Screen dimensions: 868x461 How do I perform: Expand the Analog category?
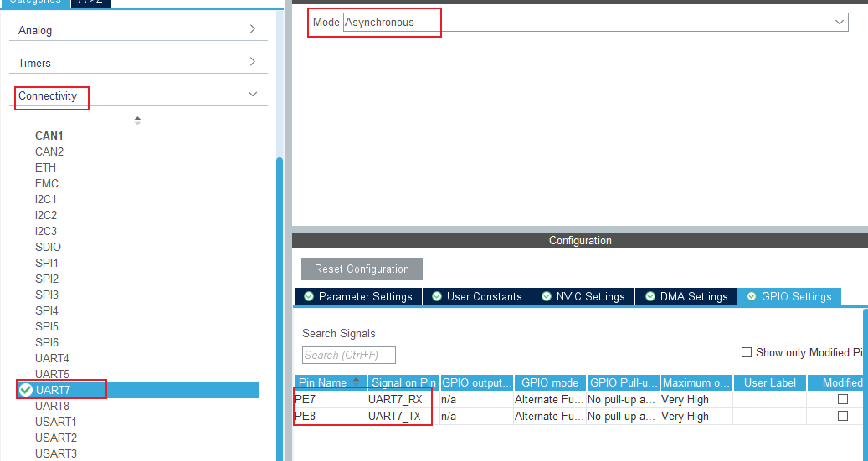point(138,30)
